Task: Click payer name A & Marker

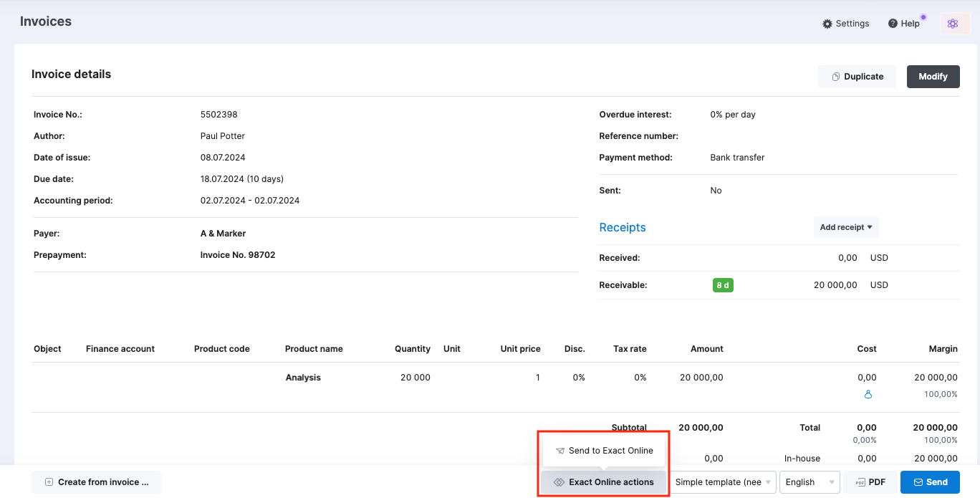Action: [x=223, y=234]
